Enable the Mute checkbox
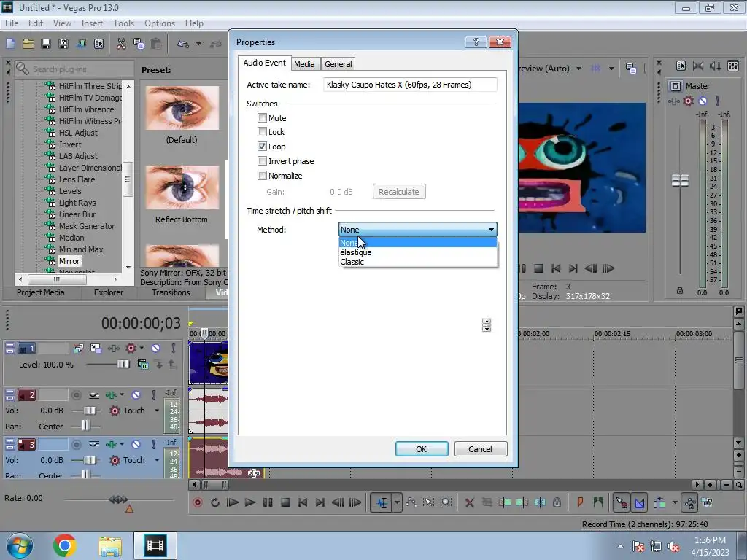The image size is (747, 560). 262,117
